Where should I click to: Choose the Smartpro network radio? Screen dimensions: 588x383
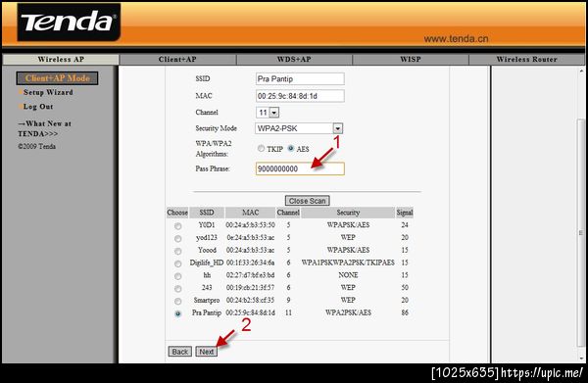click(x=177, y=301)
